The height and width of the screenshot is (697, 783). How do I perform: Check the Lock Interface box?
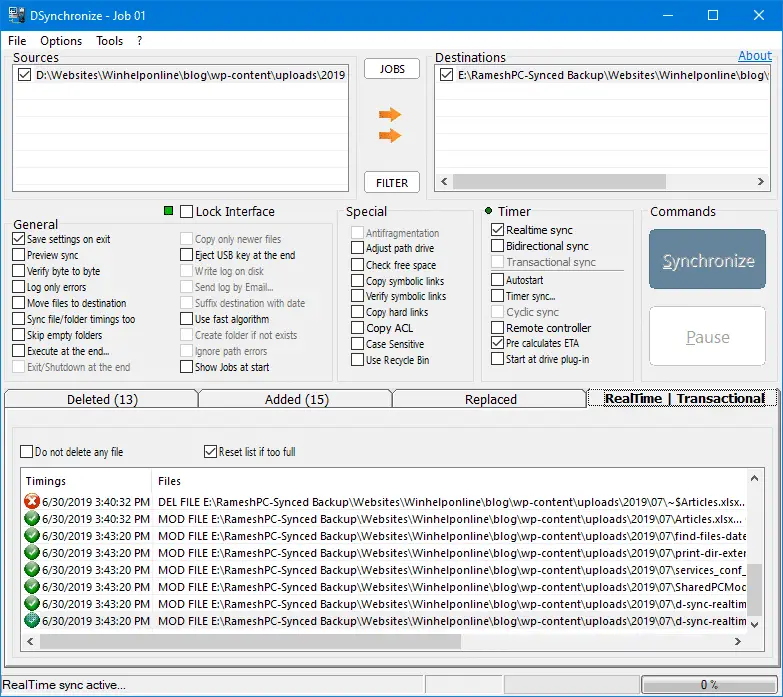point(186,211)
